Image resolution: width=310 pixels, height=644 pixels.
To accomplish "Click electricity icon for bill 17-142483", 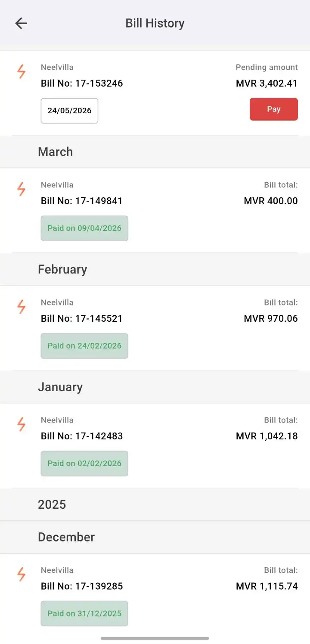I will point(21,424).
